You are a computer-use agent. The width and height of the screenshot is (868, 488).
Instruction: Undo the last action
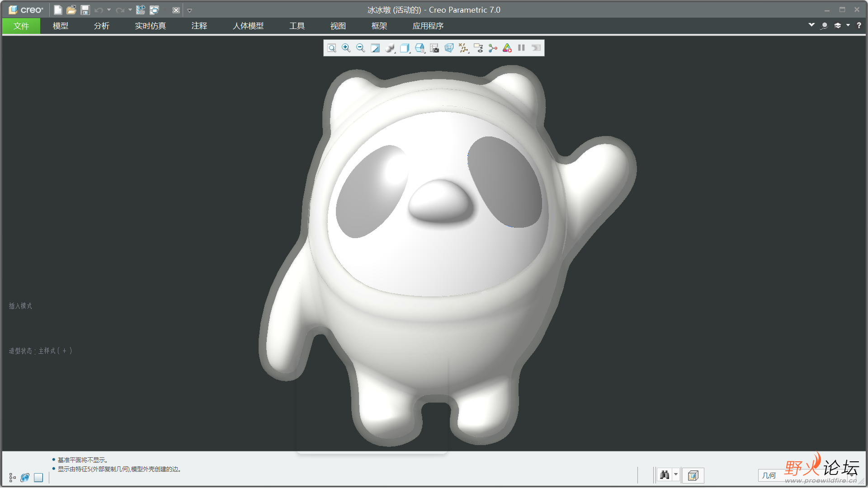[99, 10]
